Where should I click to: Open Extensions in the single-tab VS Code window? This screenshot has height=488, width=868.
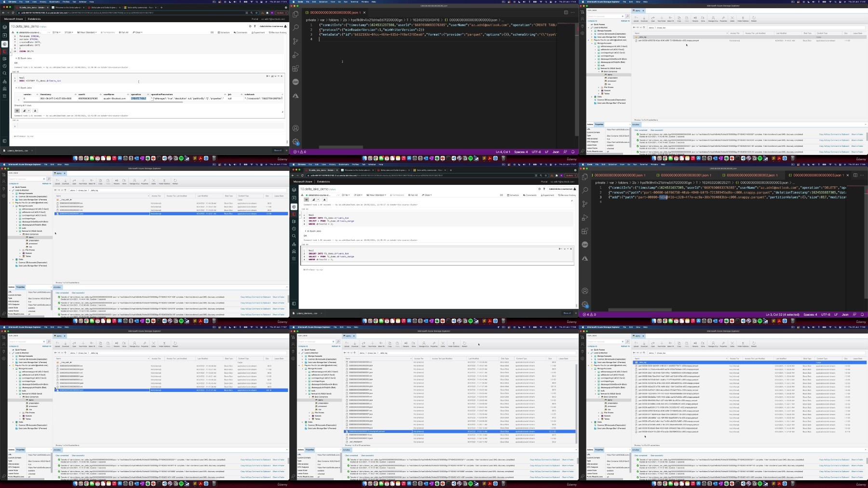296,69
